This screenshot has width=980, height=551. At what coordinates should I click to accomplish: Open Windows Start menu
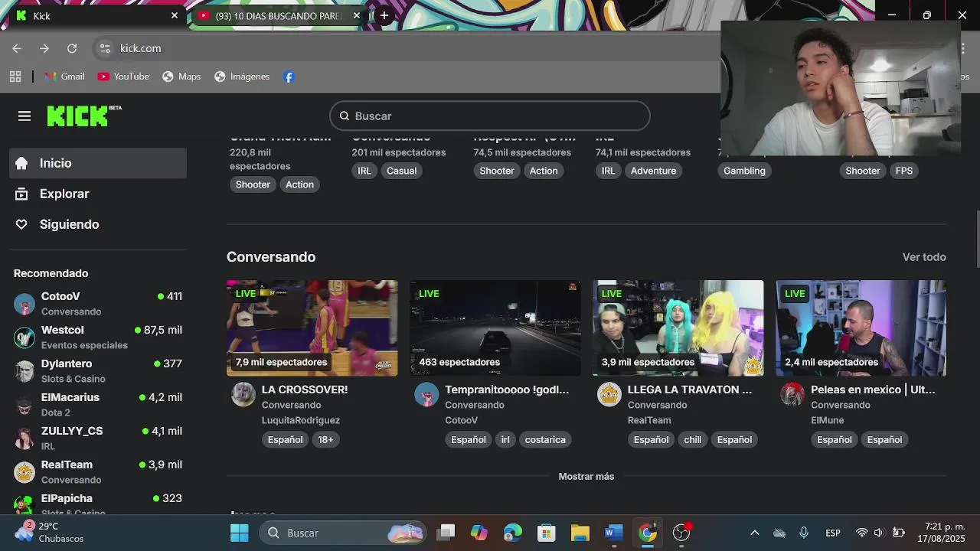point(240,533)
